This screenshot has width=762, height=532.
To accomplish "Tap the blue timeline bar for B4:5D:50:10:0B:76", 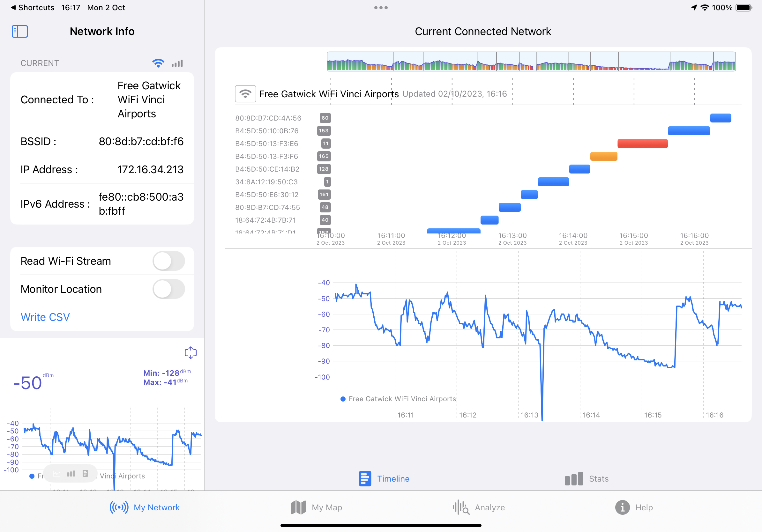I will (x=689, y=131).
